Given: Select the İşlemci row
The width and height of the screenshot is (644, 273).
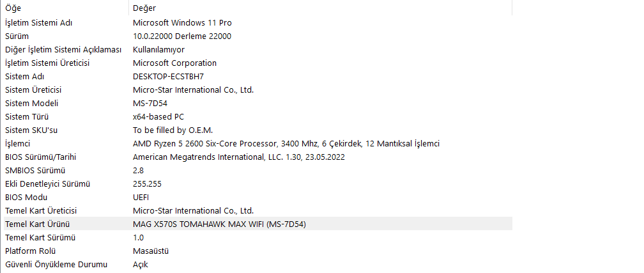Looking at the screenshot, I should click(258, 143).
